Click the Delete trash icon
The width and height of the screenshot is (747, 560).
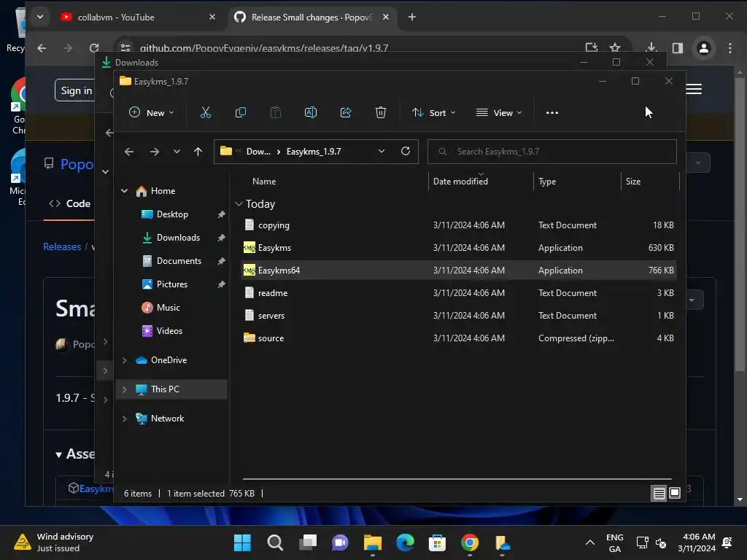(380, 113)
